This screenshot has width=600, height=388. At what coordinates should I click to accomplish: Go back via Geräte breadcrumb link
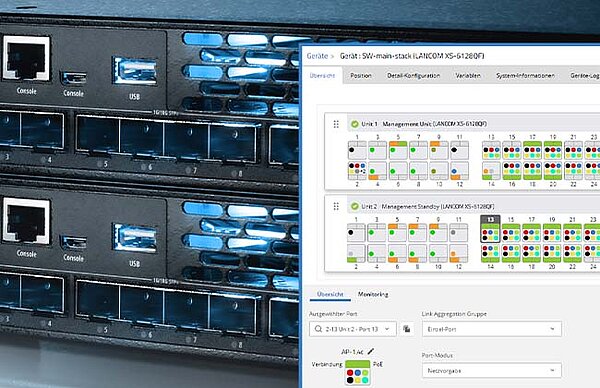tap(317, 56)
